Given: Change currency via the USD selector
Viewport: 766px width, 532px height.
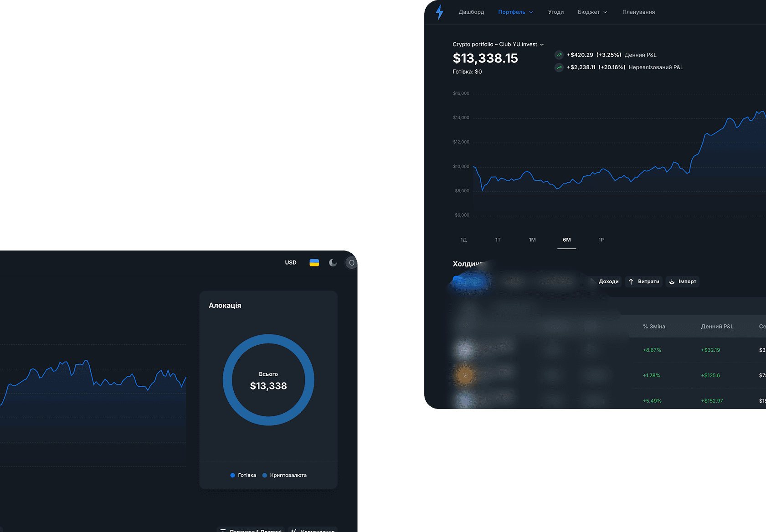Looking at the screenshot, I should [x=291, y=263].
